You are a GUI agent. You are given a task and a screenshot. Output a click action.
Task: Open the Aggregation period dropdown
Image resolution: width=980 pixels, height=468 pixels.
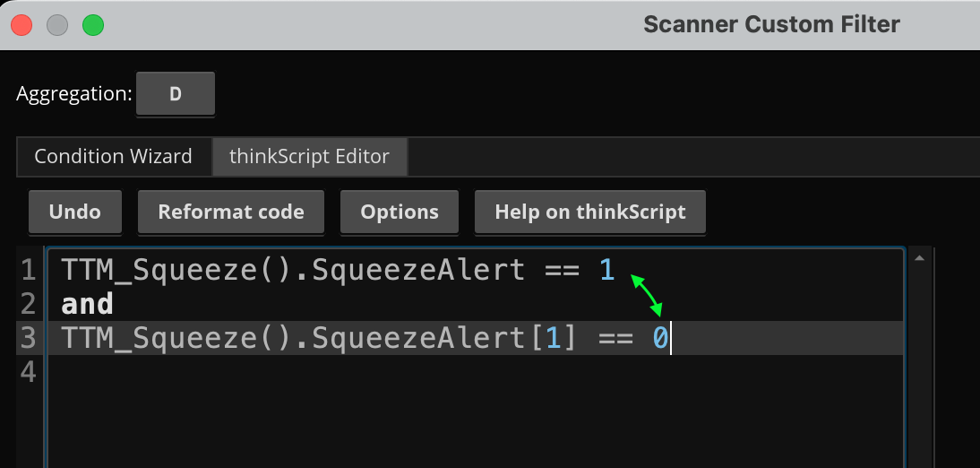tap(176, 93)
